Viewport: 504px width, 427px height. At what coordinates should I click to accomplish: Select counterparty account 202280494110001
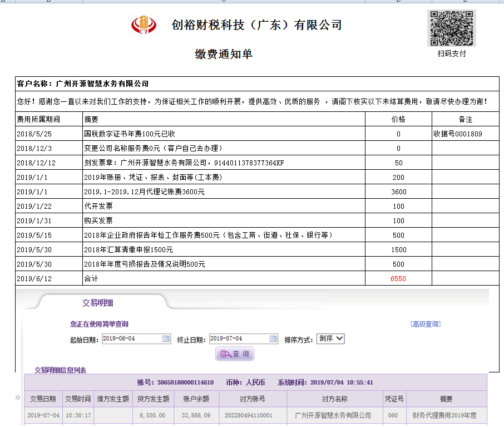253,415
